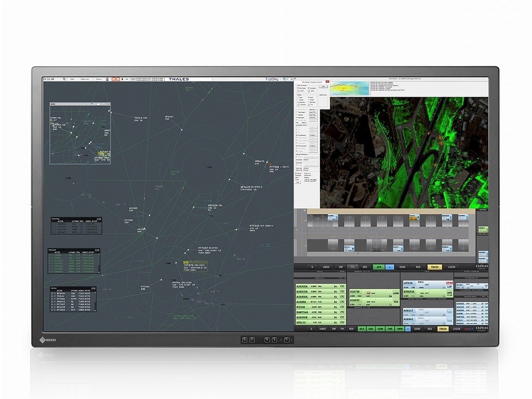Click the TDN button on AUA832 strip
Screen dimensions: 532x399
pos(395,302)
